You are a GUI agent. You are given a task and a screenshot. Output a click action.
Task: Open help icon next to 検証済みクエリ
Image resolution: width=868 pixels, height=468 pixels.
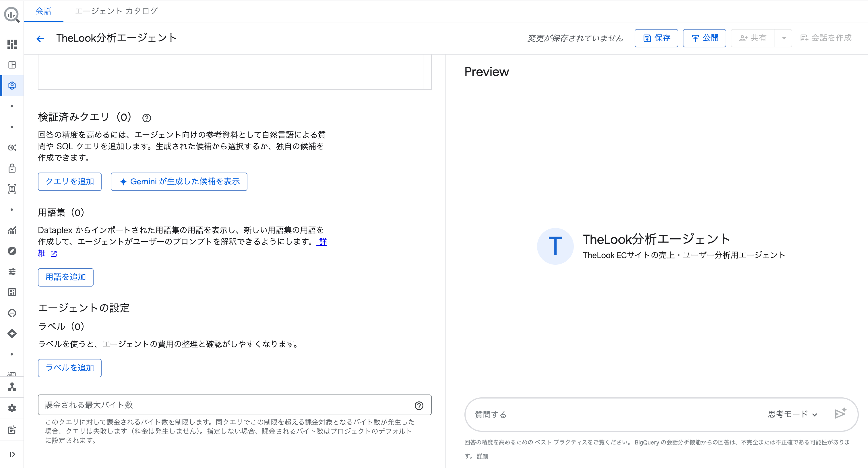point(146,118)
